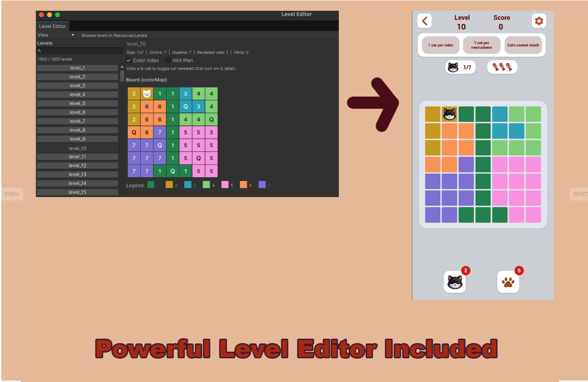
Task: Open level_8 from the levels list
Action: click(x=78, y=130)
